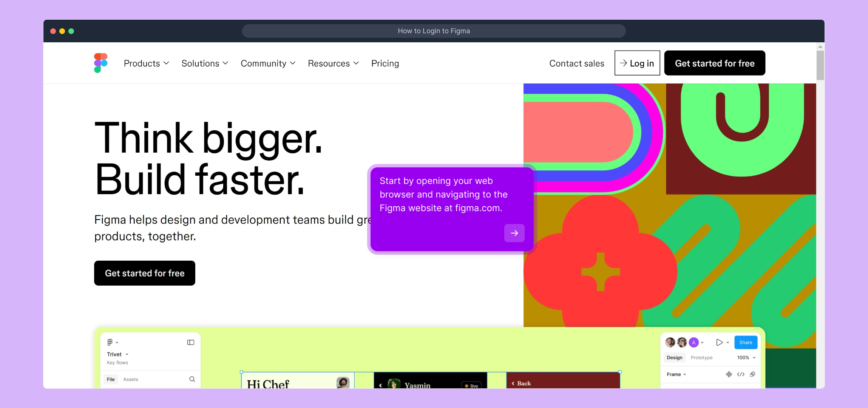Viewport: 868px width, 408px height.
Task: Open the dev mode code icon
Action: (741, 374)
